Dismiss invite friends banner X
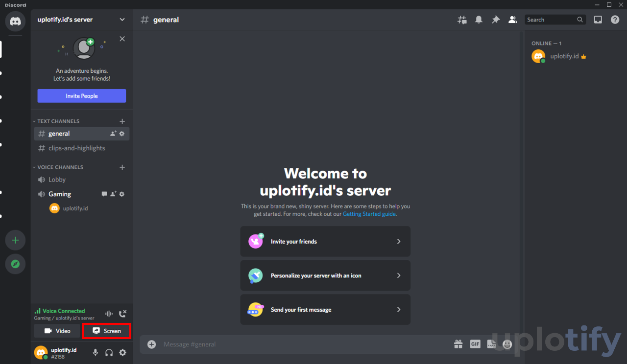This screenshot has height=364, width=627. click(x=122, y=39)
